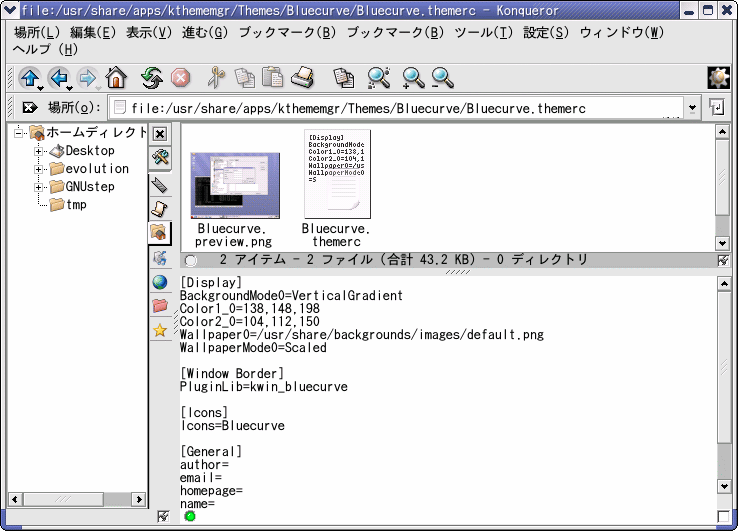738x531 pixels.
Task: Expand the evolution folder node
Action: (x=39, y=169)
